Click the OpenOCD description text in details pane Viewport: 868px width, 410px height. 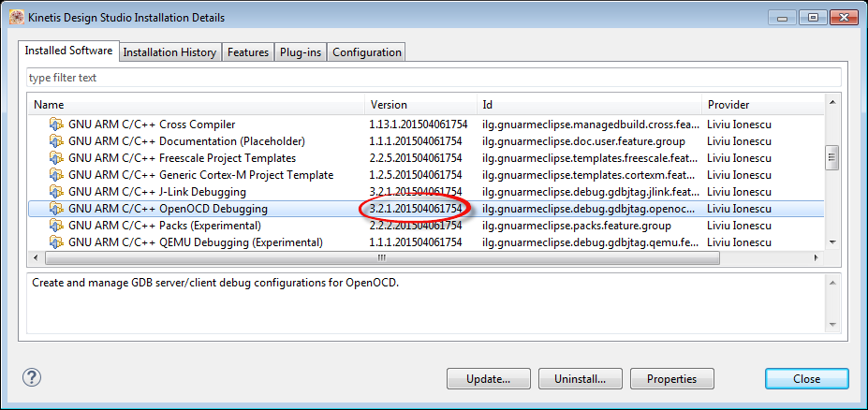[x=215, y=283]
